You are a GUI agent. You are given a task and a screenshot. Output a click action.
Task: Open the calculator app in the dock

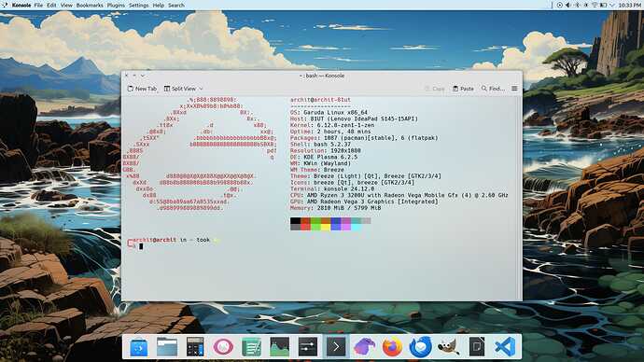(x=195, y=347)
